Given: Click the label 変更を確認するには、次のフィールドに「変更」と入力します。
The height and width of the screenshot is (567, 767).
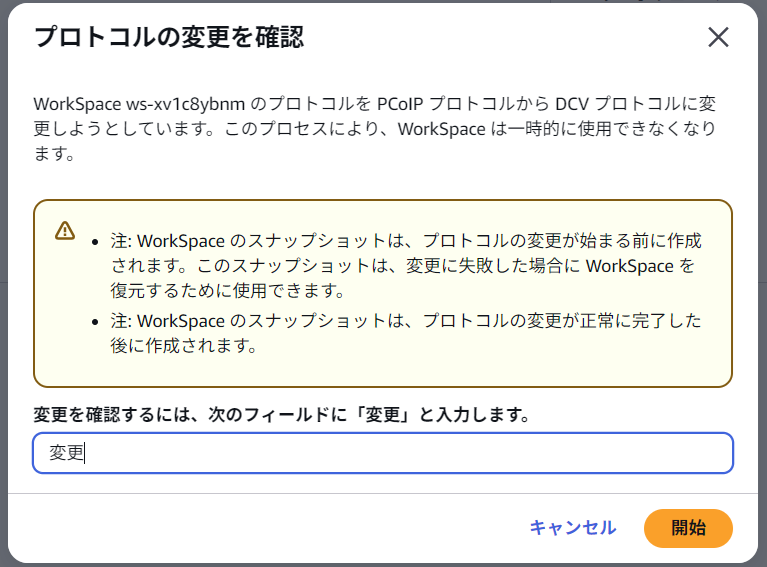Looking at the screenshot, I should point(282,415).
